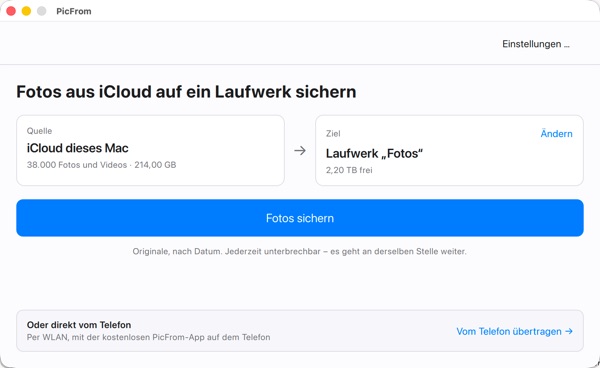Minimize the window with the yellow button
Image resolution: width=600 pixels, height=368 pixels.
(x=26, y=11)
